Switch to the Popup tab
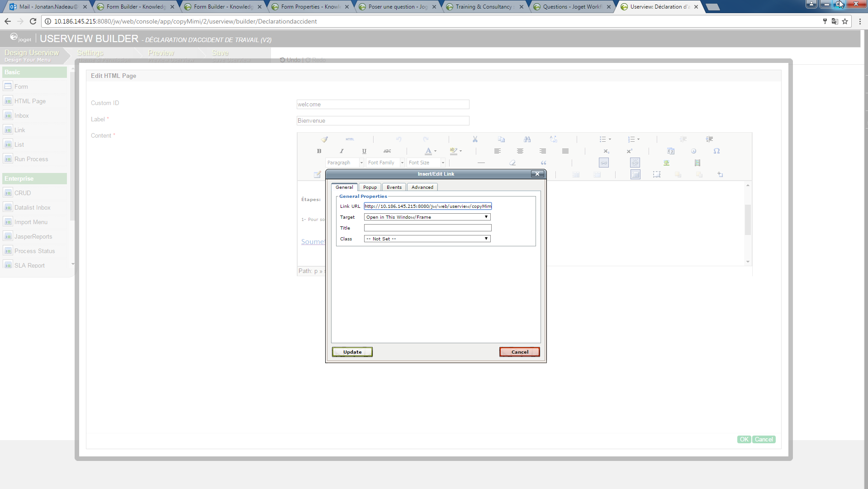Viewport: 868px width, 489px height. (370, 187)
